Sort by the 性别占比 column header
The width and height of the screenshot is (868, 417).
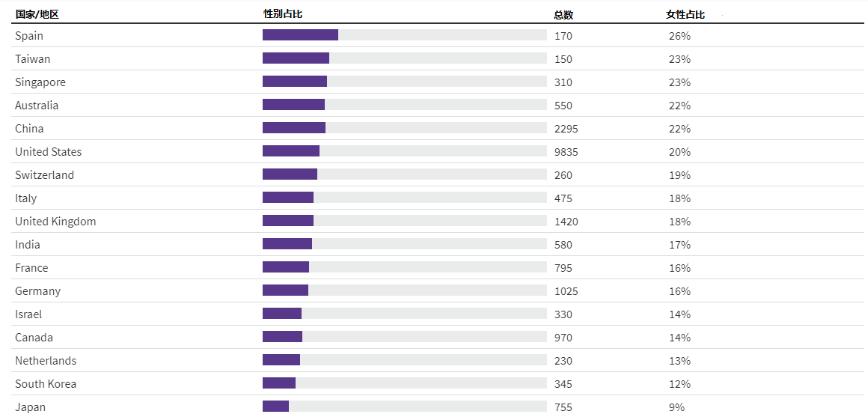pos(282,14)
